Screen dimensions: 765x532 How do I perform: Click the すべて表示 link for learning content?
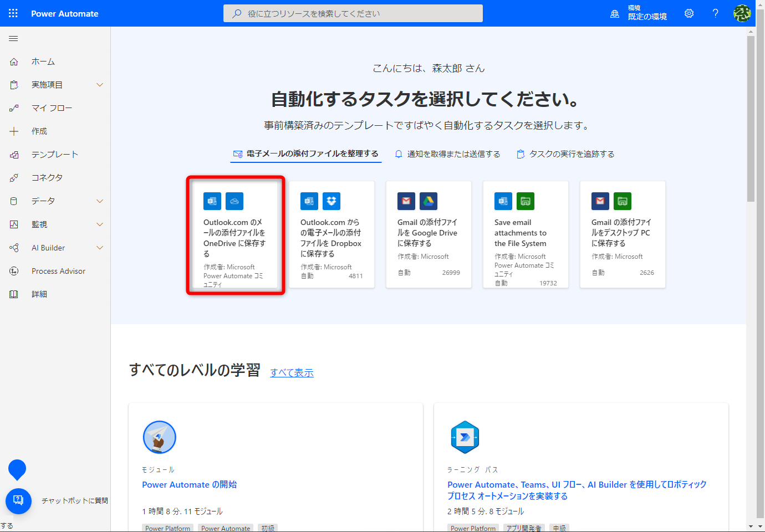(x=292, y=372)
